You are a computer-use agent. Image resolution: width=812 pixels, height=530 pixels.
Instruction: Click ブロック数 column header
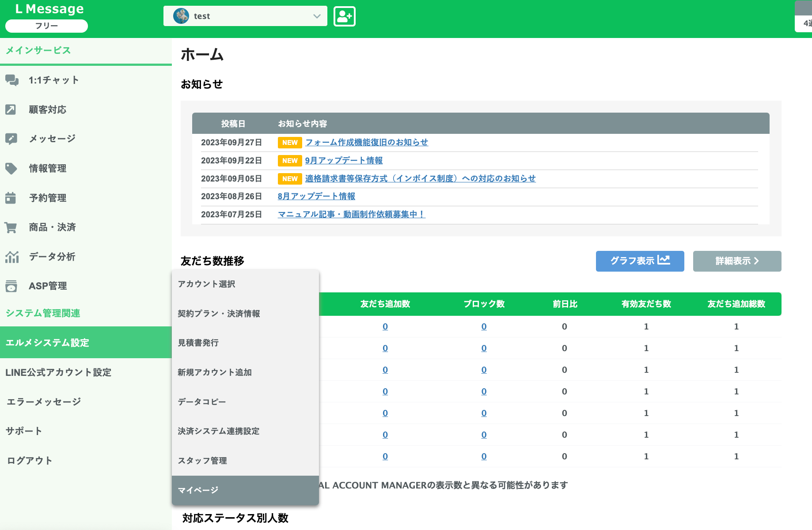(x=484, y=304)
